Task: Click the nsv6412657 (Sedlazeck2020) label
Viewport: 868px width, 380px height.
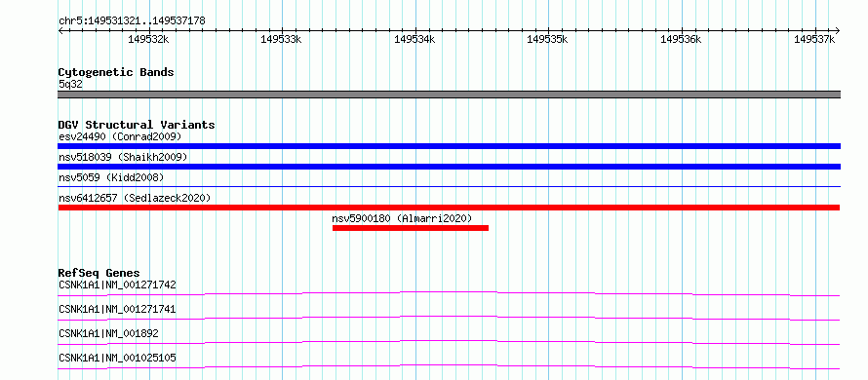Action: (135, 198)
